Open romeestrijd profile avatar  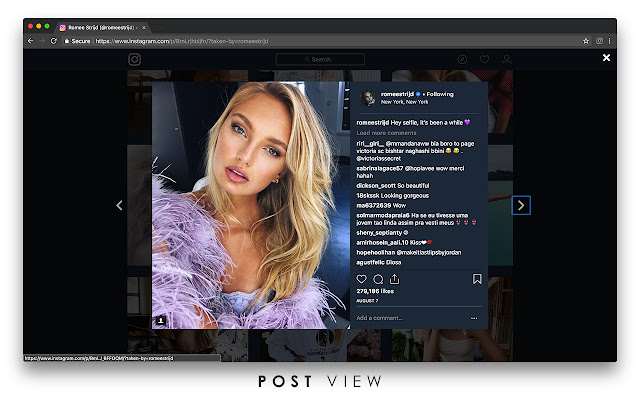(x=368, y=98)
